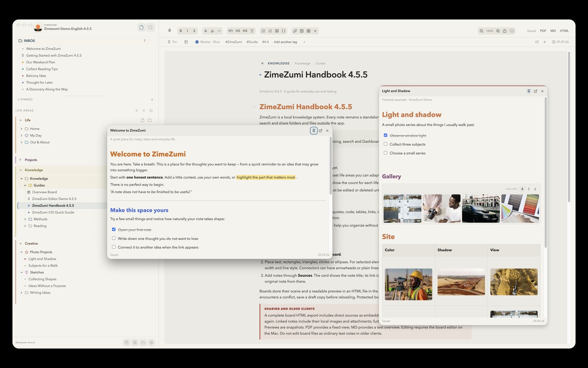
Task: Insert an image from the toolbar
Action: (302, 31)
